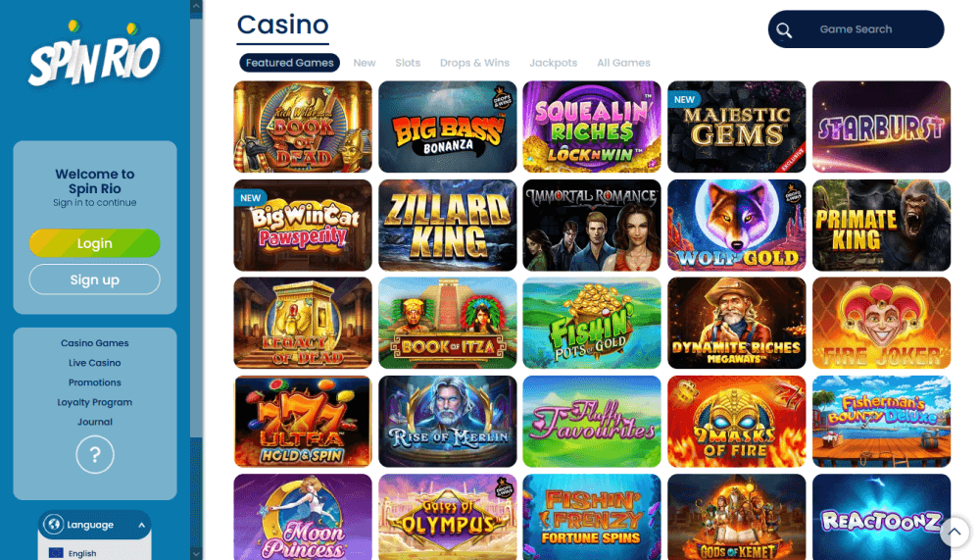Switch to the Slots tab
Viewport: 980px width, 560px height.
click(408, 63)
